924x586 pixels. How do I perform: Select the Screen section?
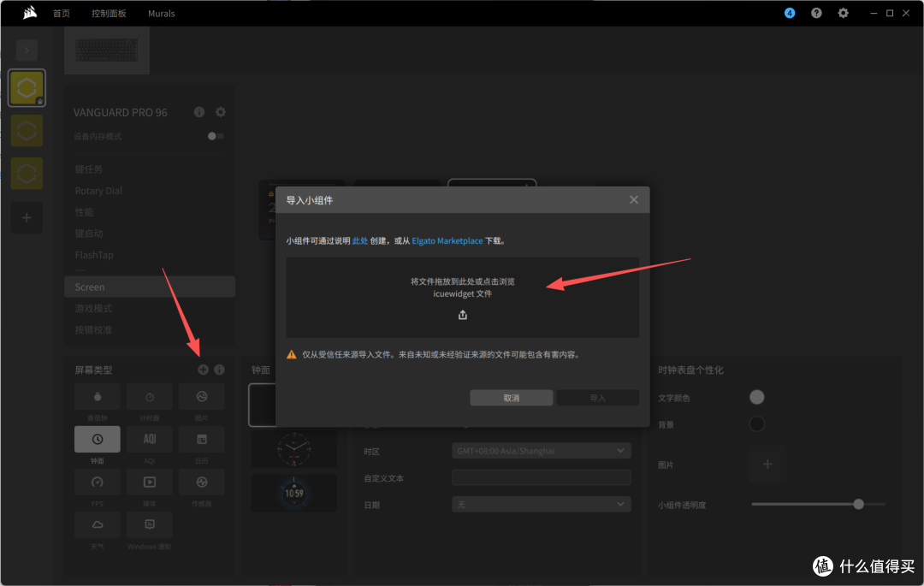tap(150, 287)
